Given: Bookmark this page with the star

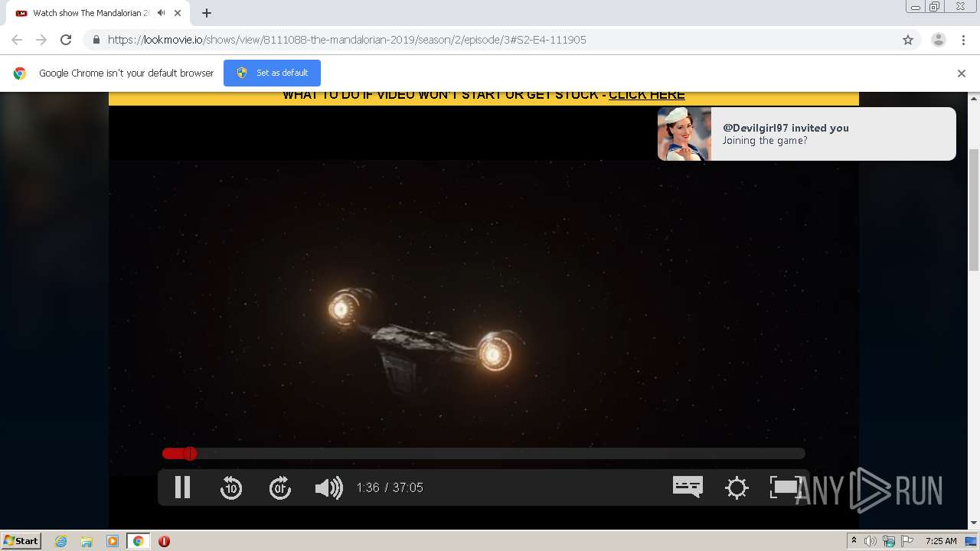Looking at the screenshot, I should coord(908,40).
